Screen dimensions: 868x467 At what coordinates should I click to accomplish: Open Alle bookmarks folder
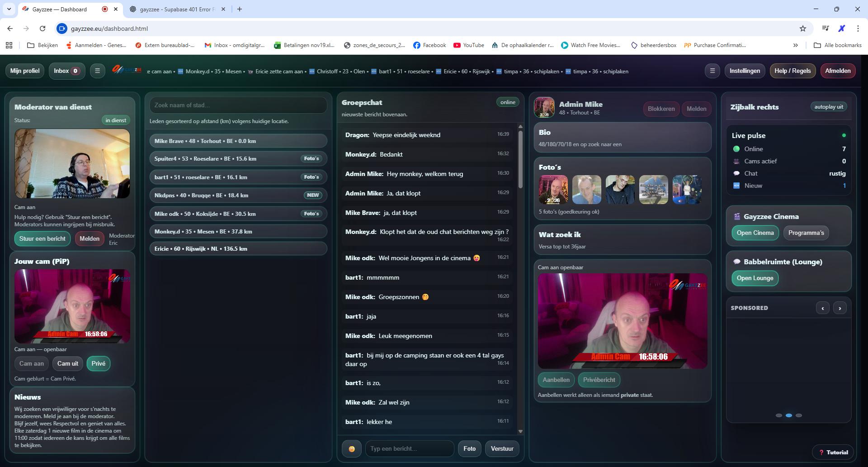click(838, 45)
